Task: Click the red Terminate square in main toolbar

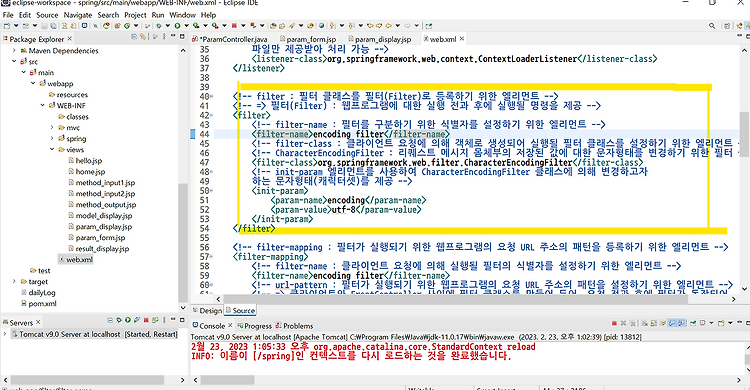Action: click(x=234, y=25)
